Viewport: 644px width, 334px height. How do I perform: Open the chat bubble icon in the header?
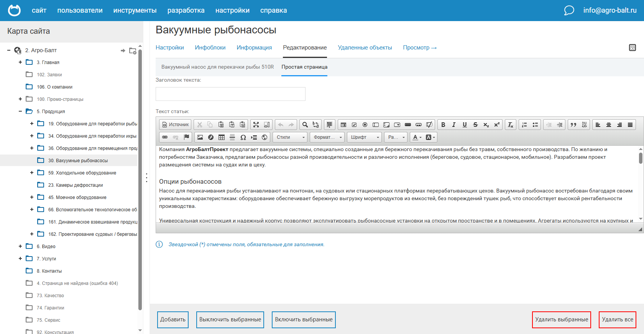569,10
